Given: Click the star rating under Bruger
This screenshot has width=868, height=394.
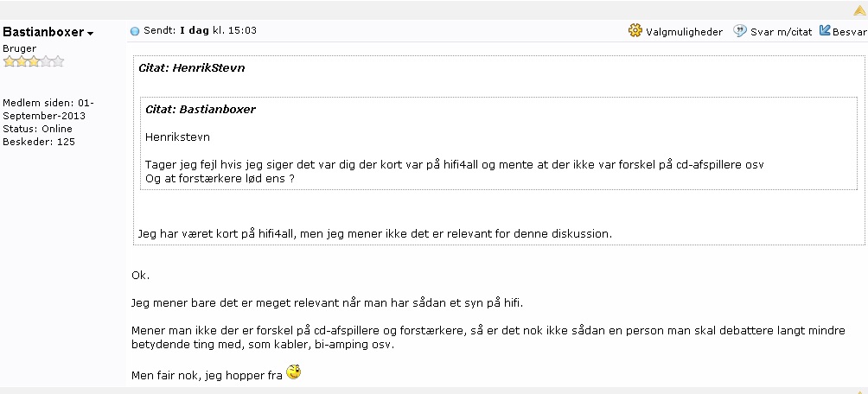Looking at the screenshot, I should pos(33,61).
